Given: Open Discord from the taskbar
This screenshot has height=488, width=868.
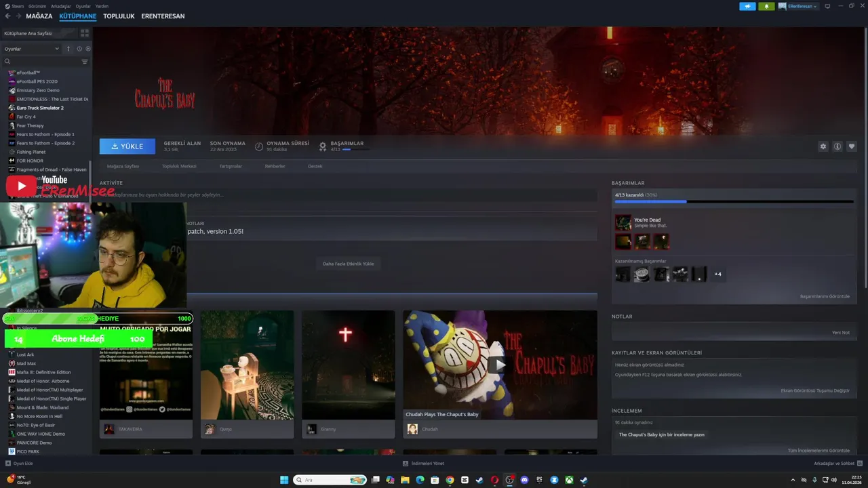Looking at the screenshot, I should click(x=524, y=480).
